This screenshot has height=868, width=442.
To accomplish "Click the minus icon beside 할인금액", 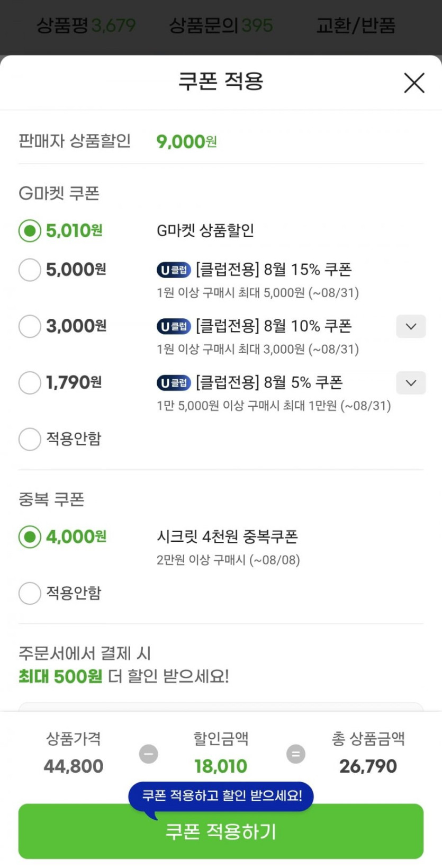I will coord(148,754).
